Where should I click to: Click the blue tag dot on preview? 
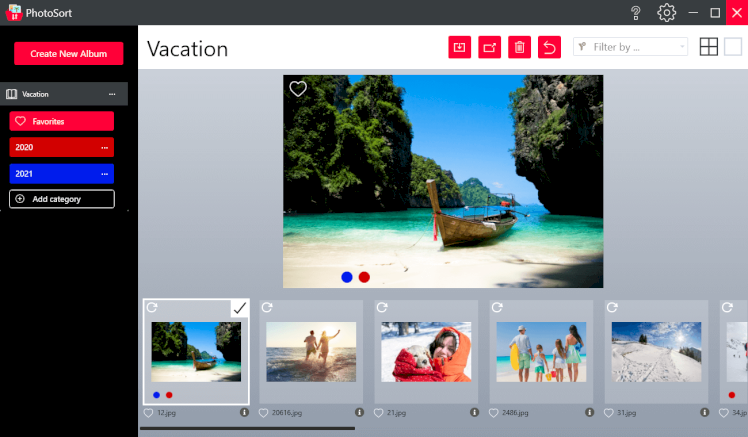click(347, 277)
